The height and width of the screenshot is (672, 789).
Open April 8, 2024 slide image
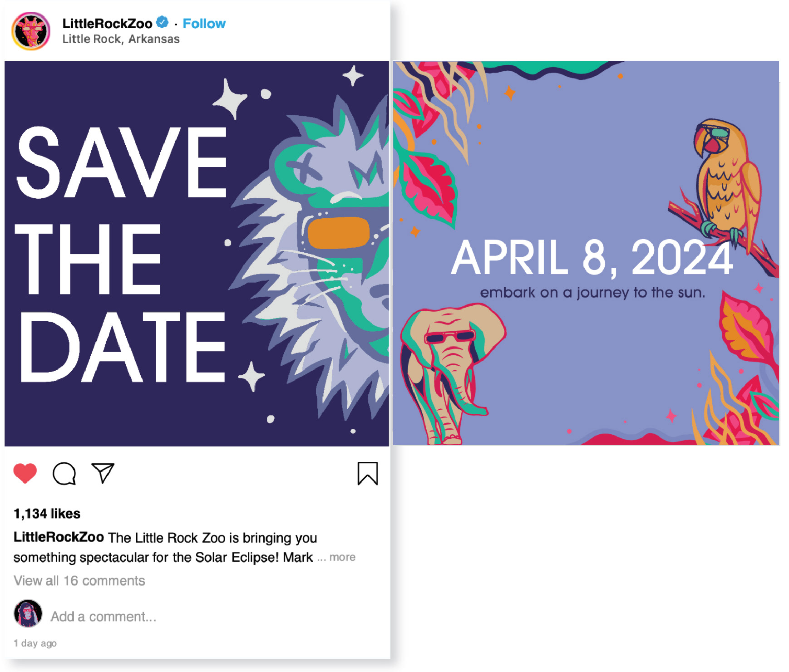pyautogui.click(x=586, y=253)
